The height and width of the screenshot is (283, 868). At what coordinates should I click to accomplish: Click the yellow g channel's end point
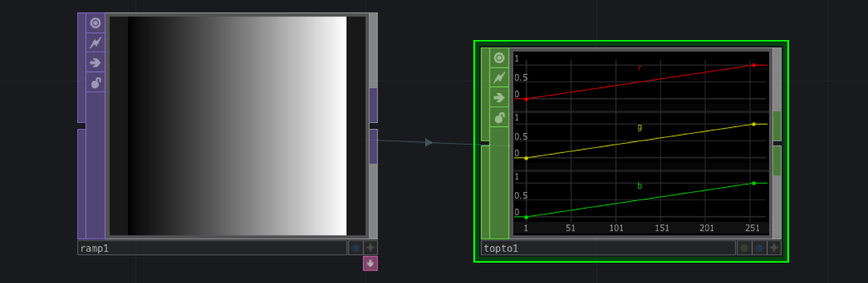tap(753, 124)
